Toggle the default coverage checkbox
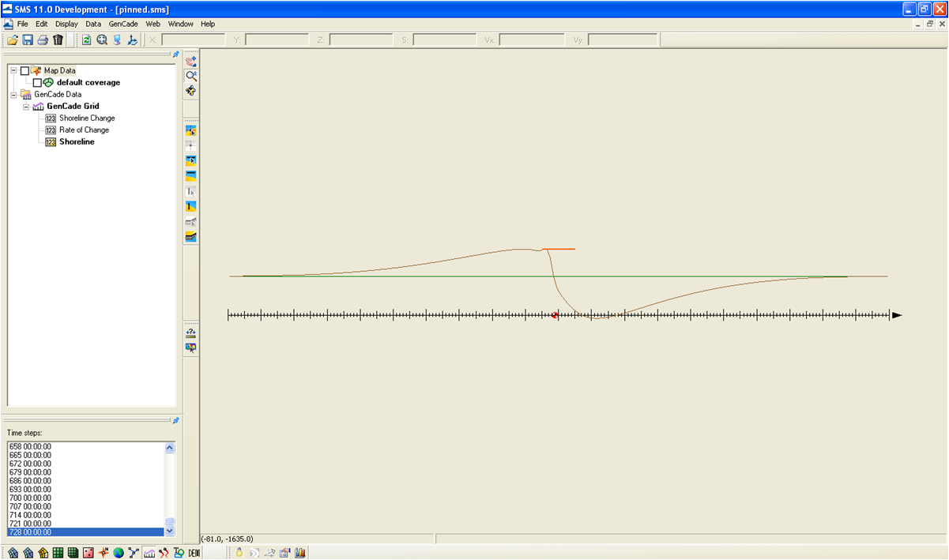The height and width of the screenshot is (560, 949). point(37,83)
